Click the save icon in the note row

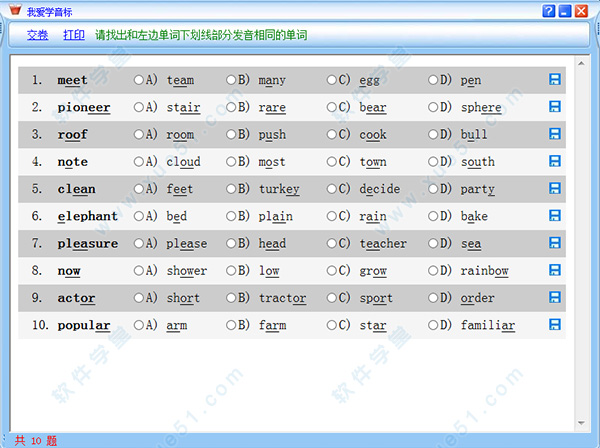(x=554, y=161)
